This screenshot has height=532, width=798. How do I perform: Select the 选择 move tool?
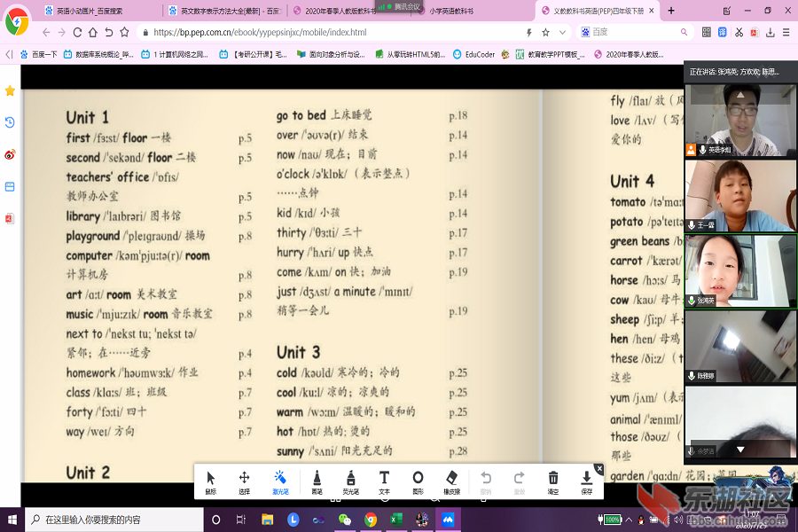coord(245,482)
